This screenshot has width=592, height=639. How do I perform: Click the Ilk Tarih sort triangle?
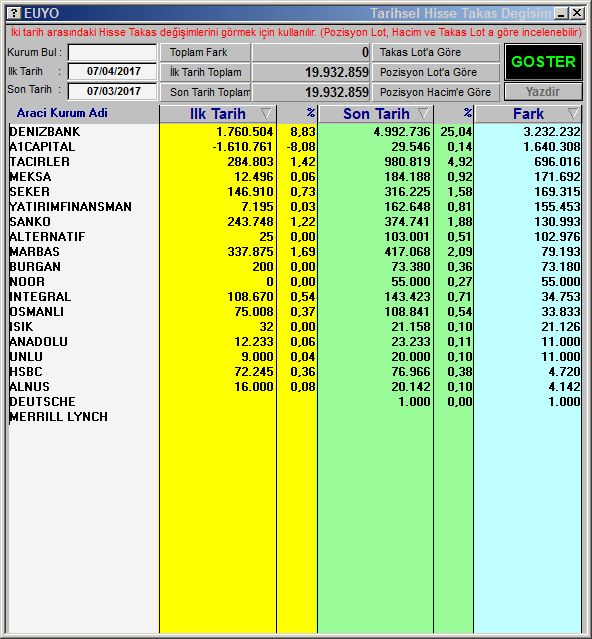[266, 113]
